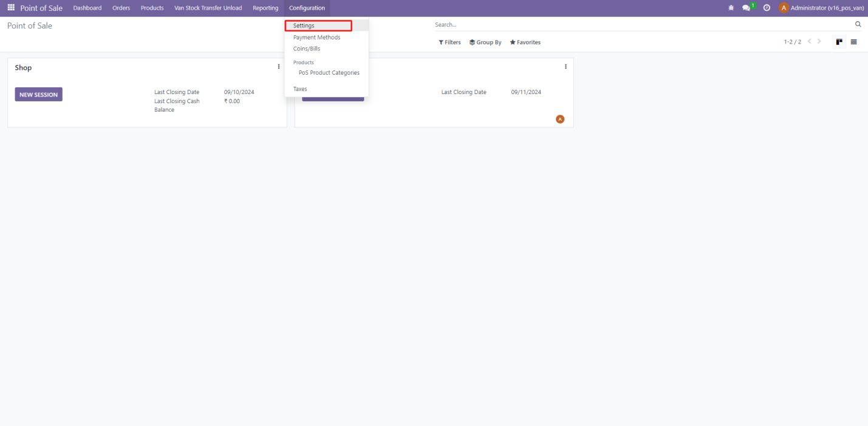Viewport: 868px width, 426px height.
Task: Open second card's three-dot options menu
Action: point(566,67)
